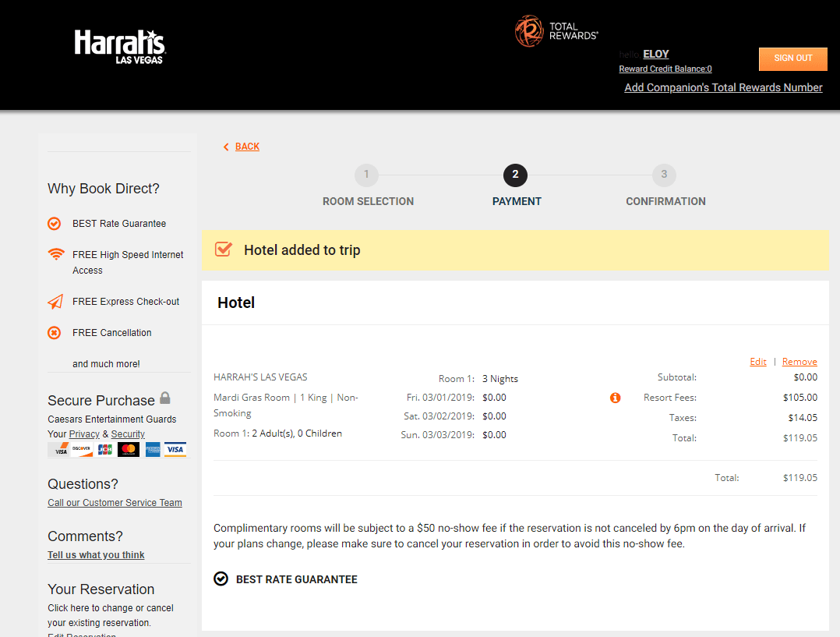The width and height of the screenshot is (840, 637).
Task: Click the Sun. 03/03/2019 date row
Action: click(454, 435)
